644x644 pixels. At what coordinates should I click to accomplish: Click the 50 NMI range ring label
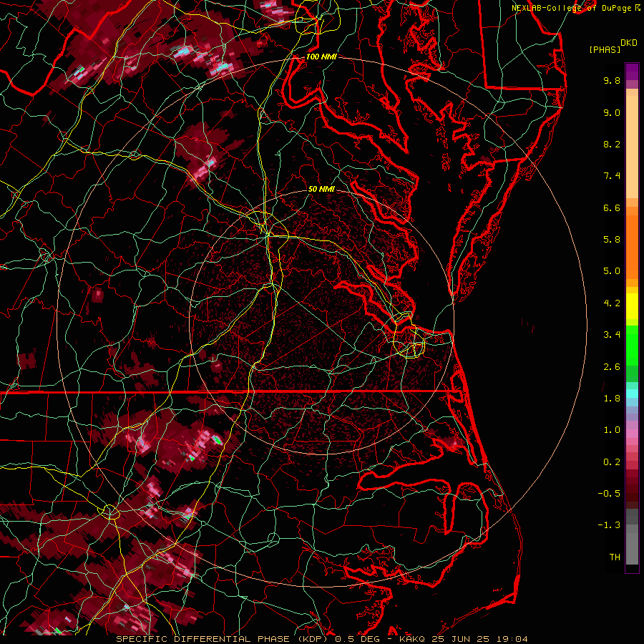coord(321,189)
